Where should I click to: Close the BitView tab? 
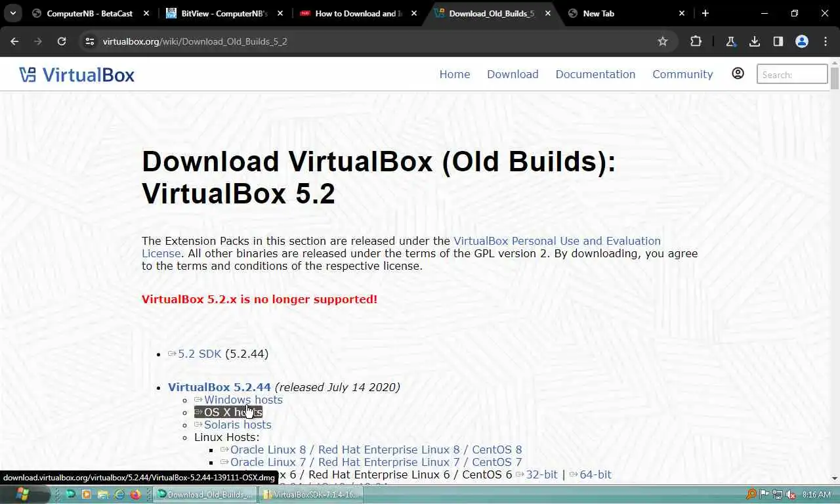(280, 13)
